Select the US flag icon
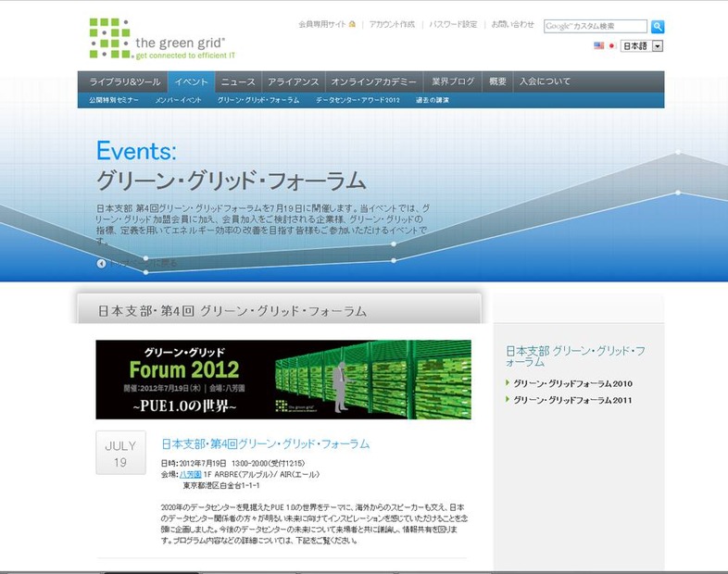Screen dimensions: 728x574 pyautogui.click(x=599, y=45)
